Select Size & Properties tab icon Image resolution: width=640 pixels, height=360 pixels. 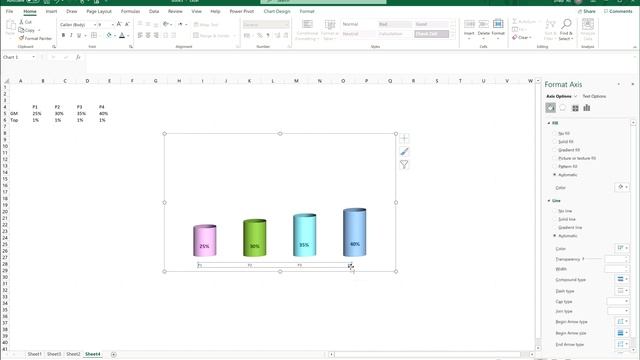pyautogui.click(x=575, y=108)
